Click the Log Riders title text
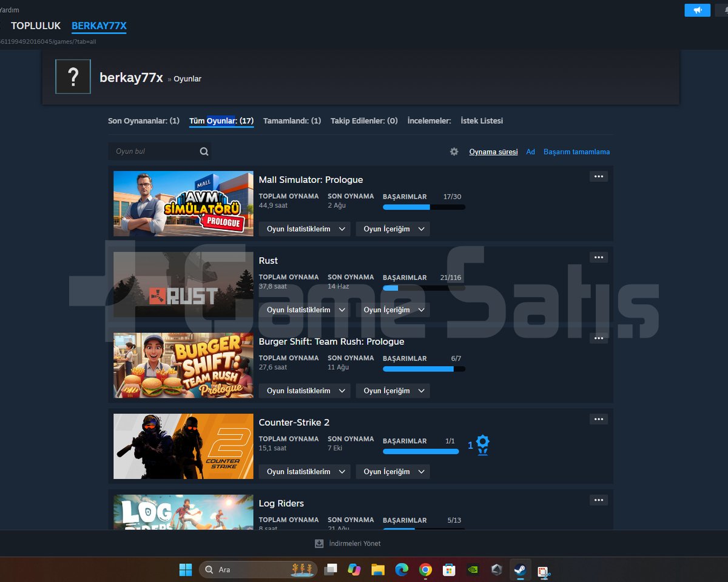The width and height of the screenshot is (728, 582). pyautogui.click(x=281, y=503)
